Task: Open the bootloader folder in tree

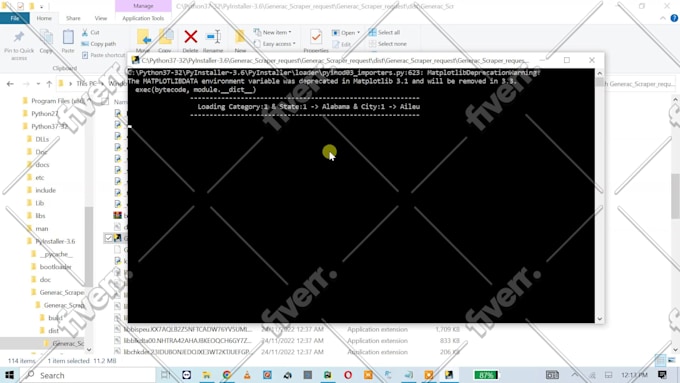Action: pos(51,267)
